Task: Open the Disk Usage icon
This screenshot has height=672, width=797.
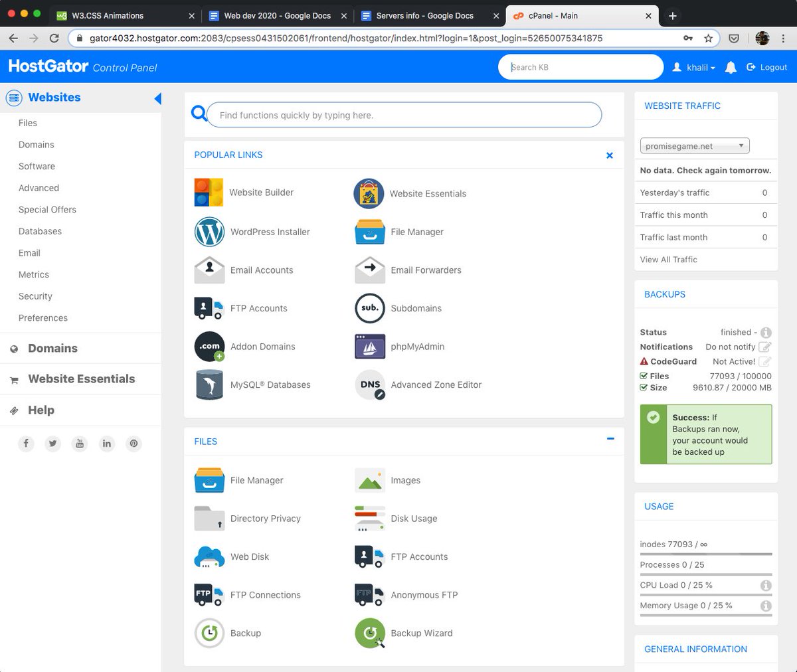Action: [x=370, y=519]
